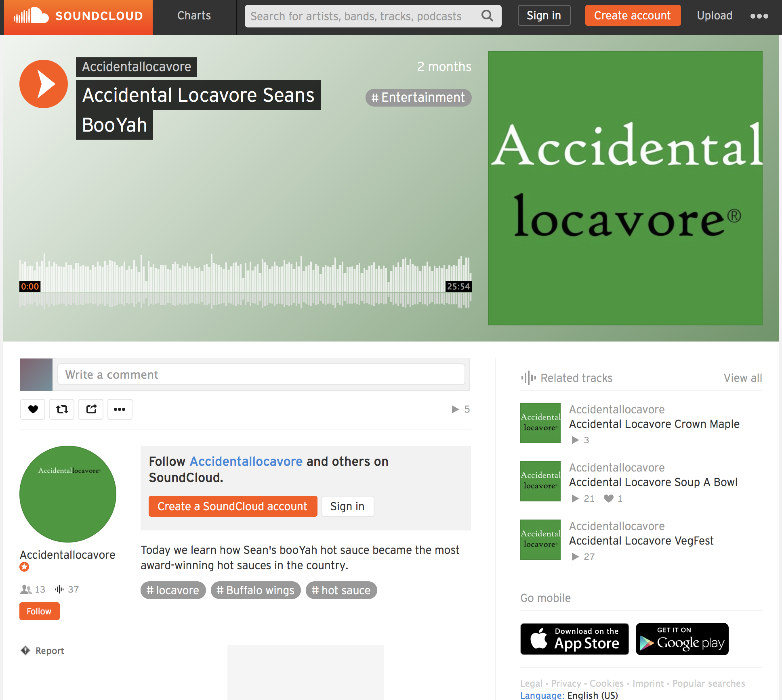Screen dimensions: 782x700
Task: Open the Cookies footer link
Action: tap(607, 683)
